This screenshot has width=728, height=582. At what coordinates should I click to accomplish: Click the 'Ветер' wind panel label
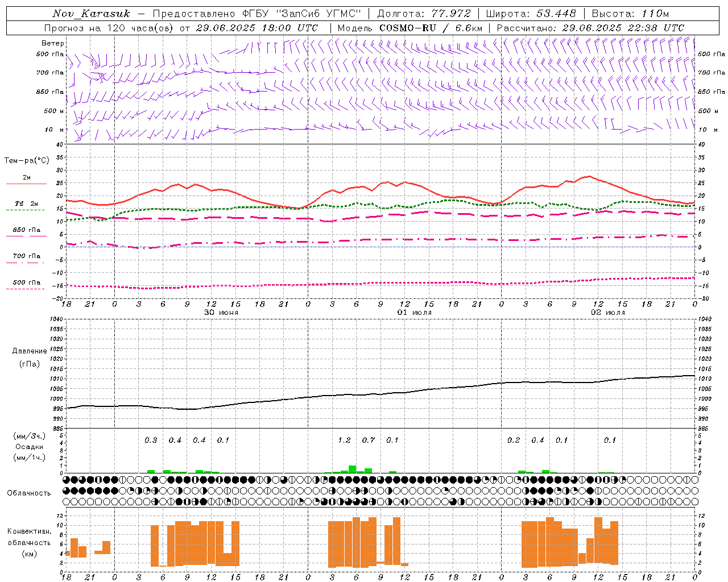tap(53, 43)
